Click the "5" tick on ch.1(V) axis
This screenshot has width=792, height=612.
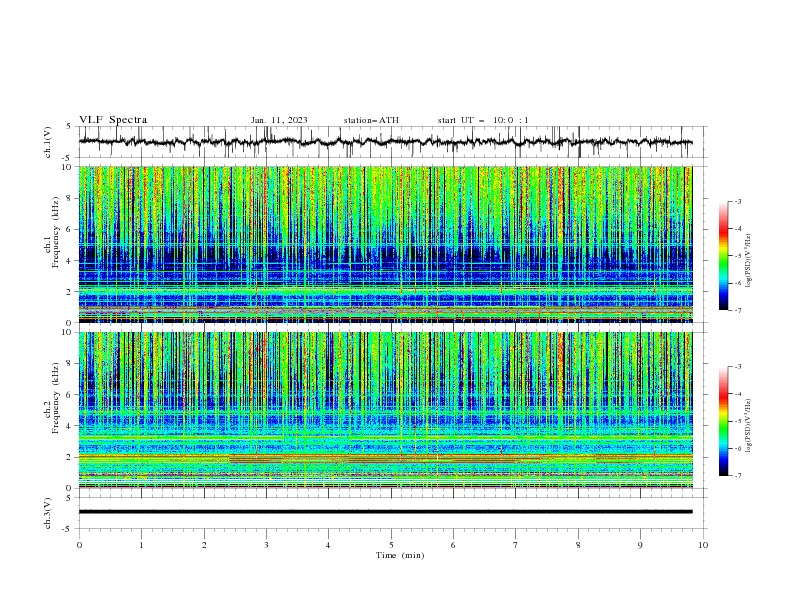[69, 127]
